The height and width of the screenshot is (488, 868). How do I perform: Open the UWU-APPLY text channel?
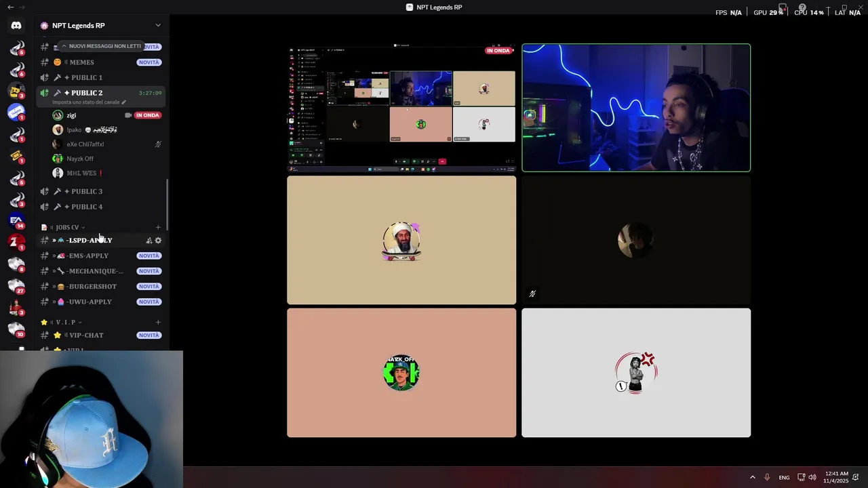pyautogui.click(x=101, y=302)
